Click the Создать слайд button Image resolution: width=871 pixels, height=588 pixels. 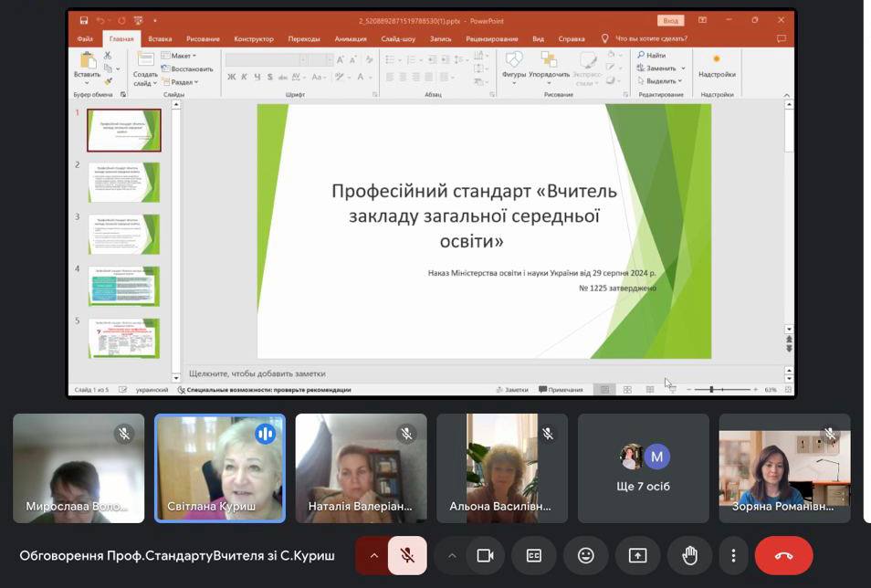pyautogui.click(x=145, y=68)
